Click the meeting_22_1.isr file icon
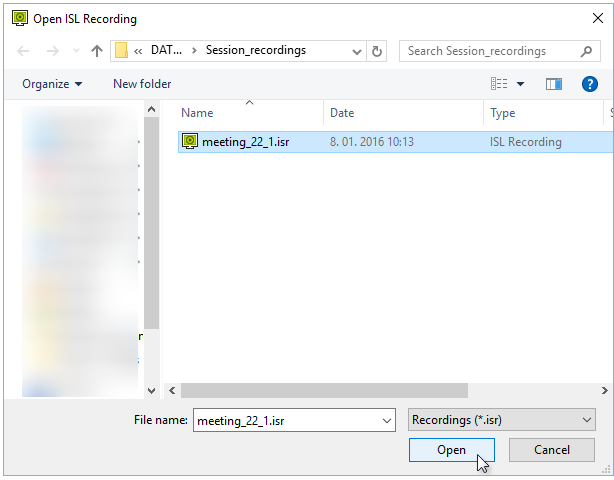614x480 pixels. [190, 142]
